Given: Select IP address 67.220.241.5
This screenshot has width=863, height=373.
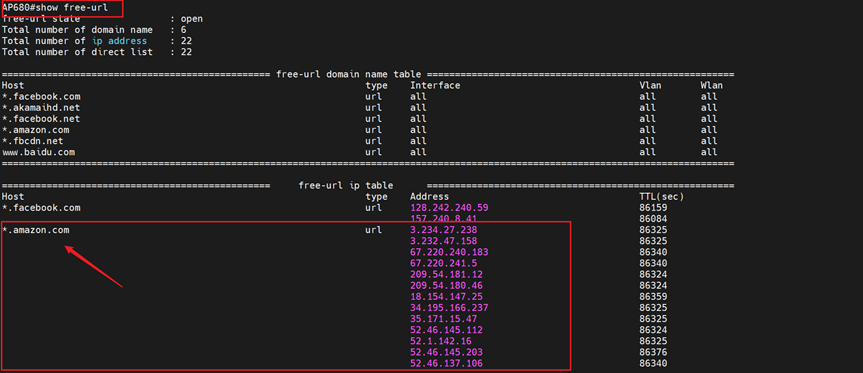Looking at the screenshot, I should [444, 263].
